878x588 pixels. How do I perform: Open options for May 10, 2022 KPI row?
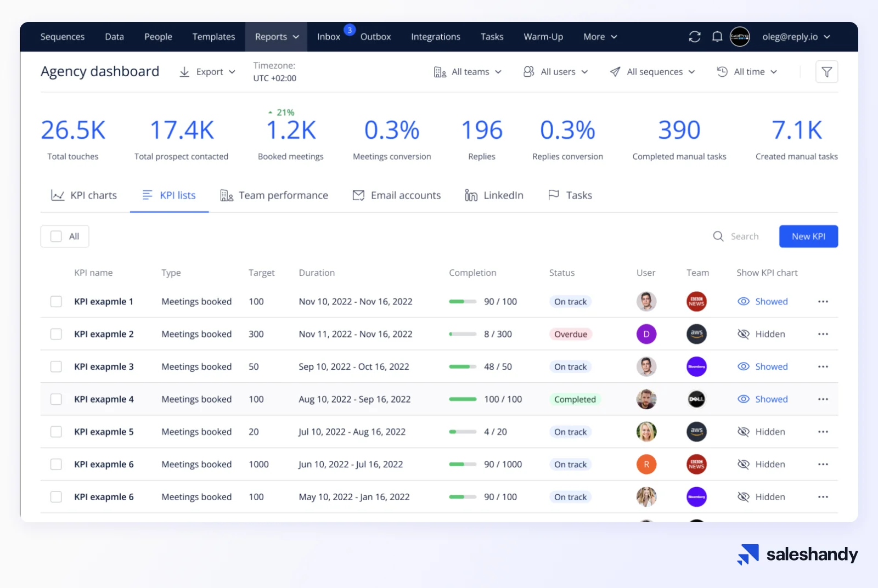point(823,497)
